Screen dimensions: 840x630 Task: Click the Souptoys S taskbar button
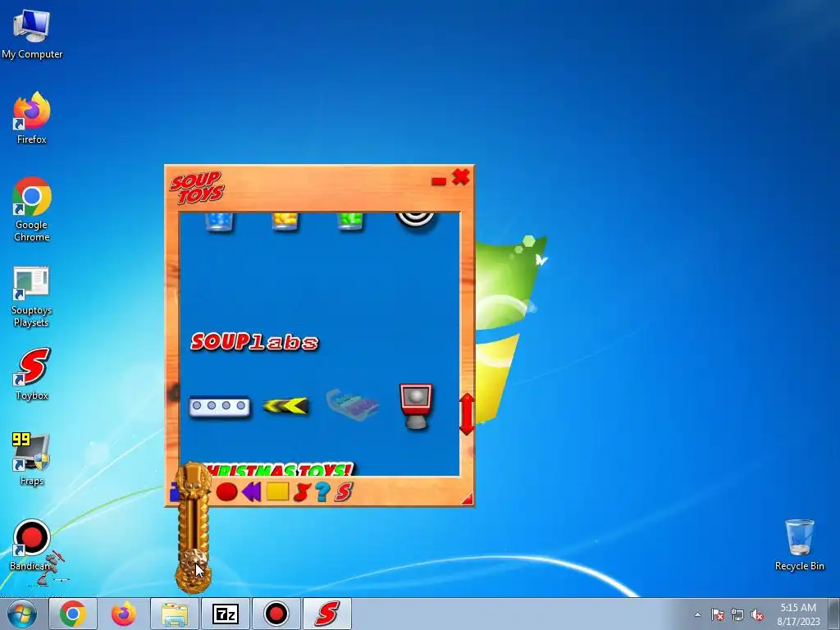pos(326,614)
